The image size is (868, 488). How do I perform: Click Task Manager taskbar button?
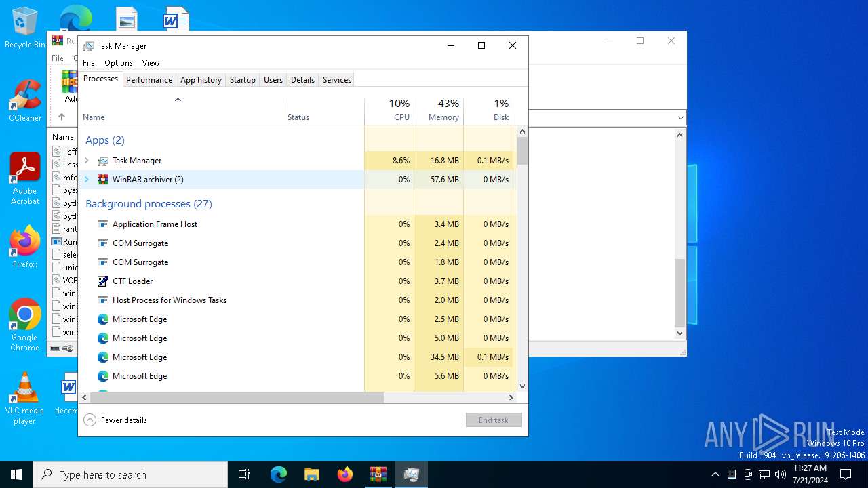pos(412,474)
